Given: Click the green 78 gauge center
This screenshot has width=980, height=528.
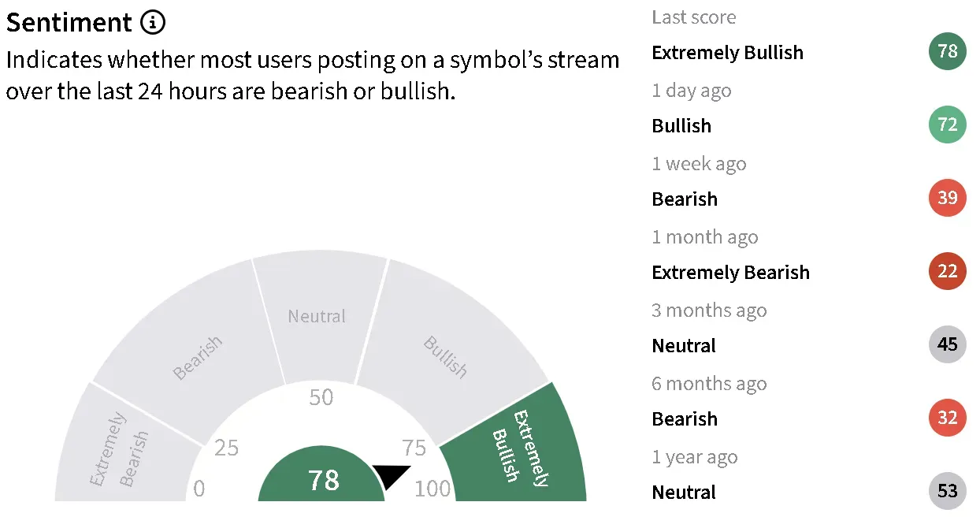Looking at the screenshot, I should tap(322, 479).
